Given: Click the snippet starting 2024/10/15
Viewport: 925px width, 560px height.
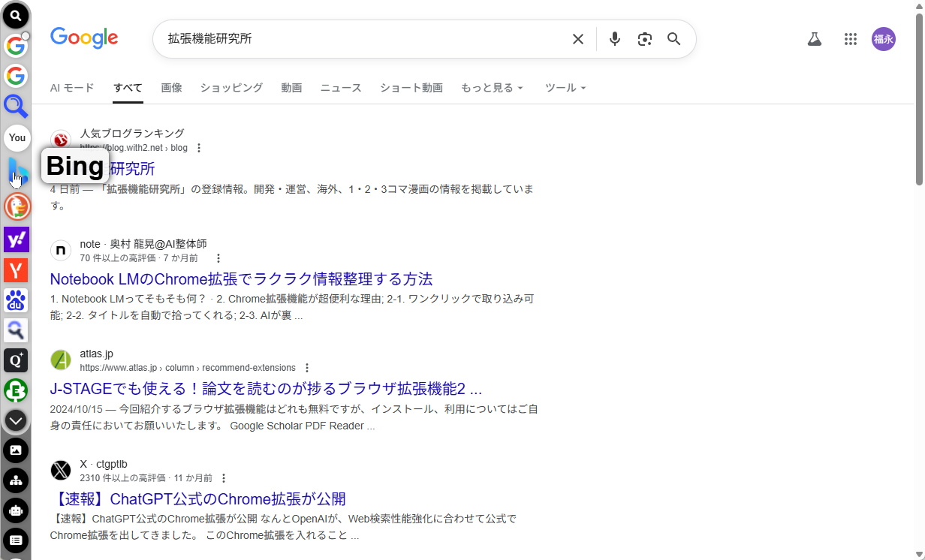Looking at the screenshot, I should point(294,417).
